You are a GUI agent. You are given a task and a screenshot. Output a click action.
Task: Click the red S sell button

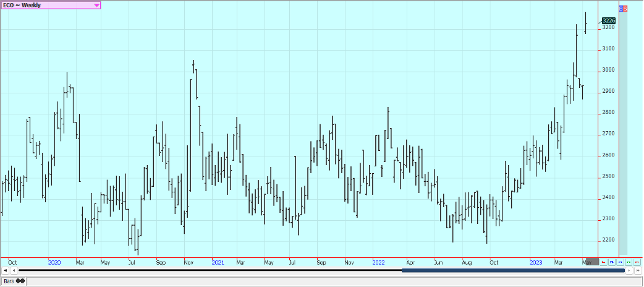pyautogui.click(x=625, y=9)
